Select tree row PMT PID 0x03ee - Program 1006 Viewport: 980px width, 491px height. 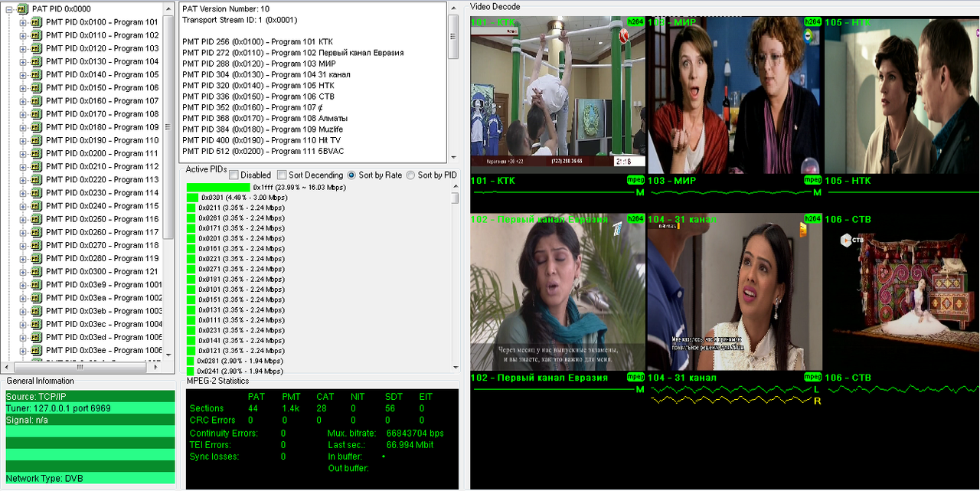[104, 350]
